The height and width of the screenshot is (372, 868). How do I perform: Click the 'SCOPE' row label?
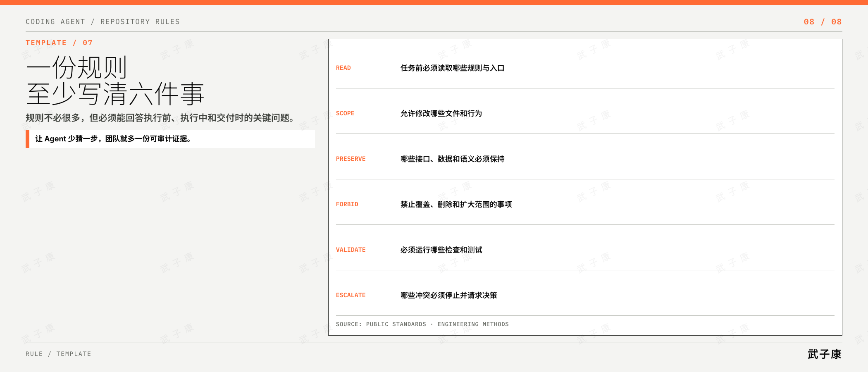coord(345,113)
